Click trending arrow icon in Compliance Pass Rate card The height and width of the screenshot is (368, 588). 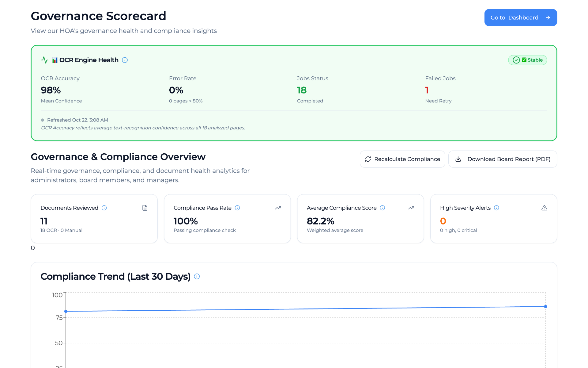(x=278, y=208)
